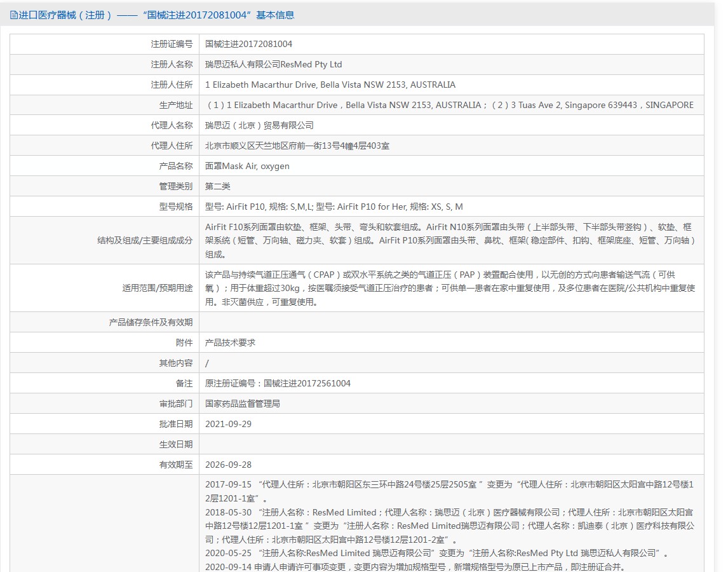Select production address containing Tuas Ave 2 Singapore
Screen dimensions: 728x572
449,105
